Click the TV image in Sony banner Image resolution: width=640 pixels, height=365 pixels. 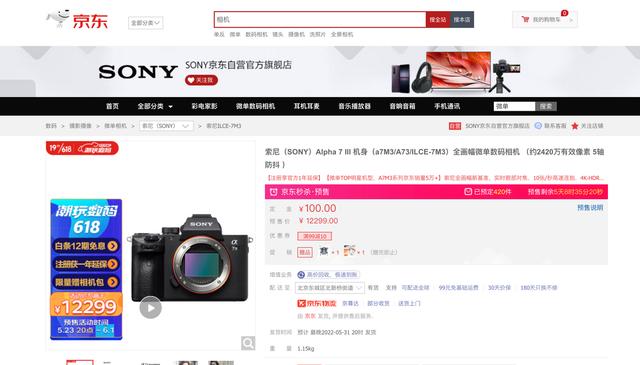(x=459, y=70)
